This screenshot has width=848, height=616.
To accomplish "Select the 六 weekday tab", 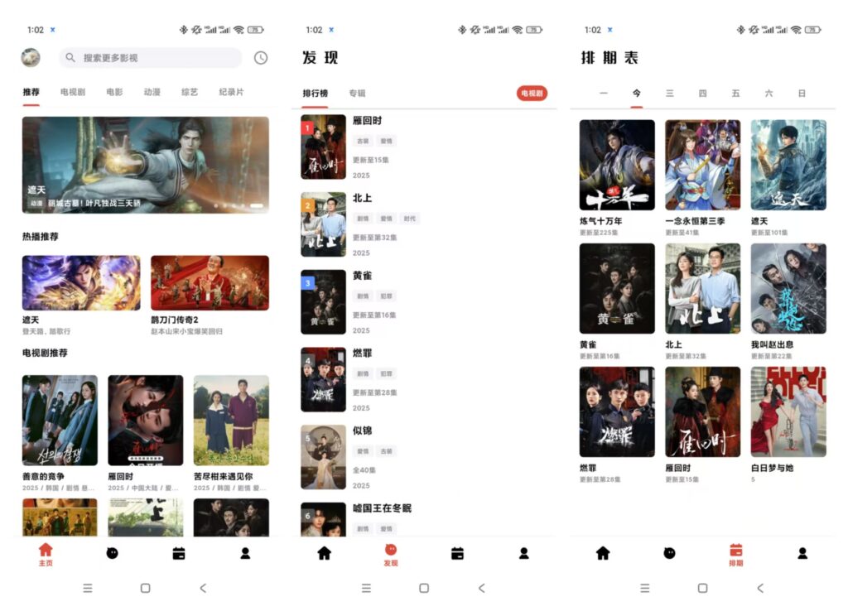I will [x=768, y=93].
